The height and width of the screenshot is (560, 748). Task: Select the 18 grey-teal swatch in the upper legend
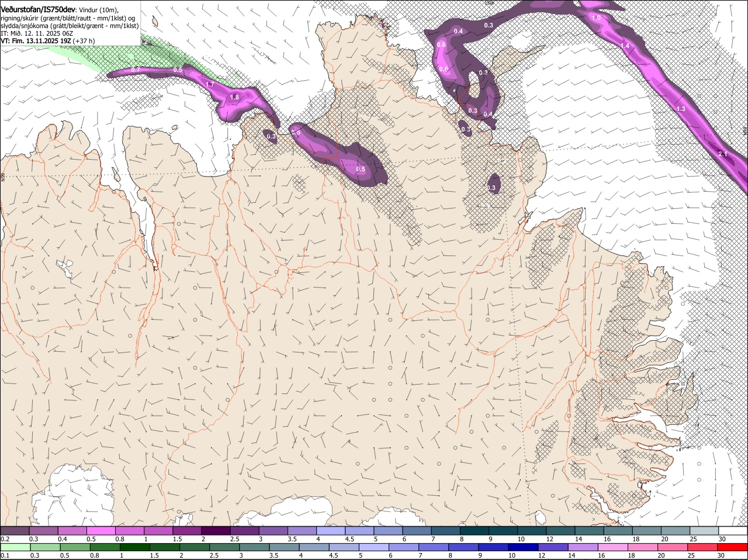click(x=646, y=531)
